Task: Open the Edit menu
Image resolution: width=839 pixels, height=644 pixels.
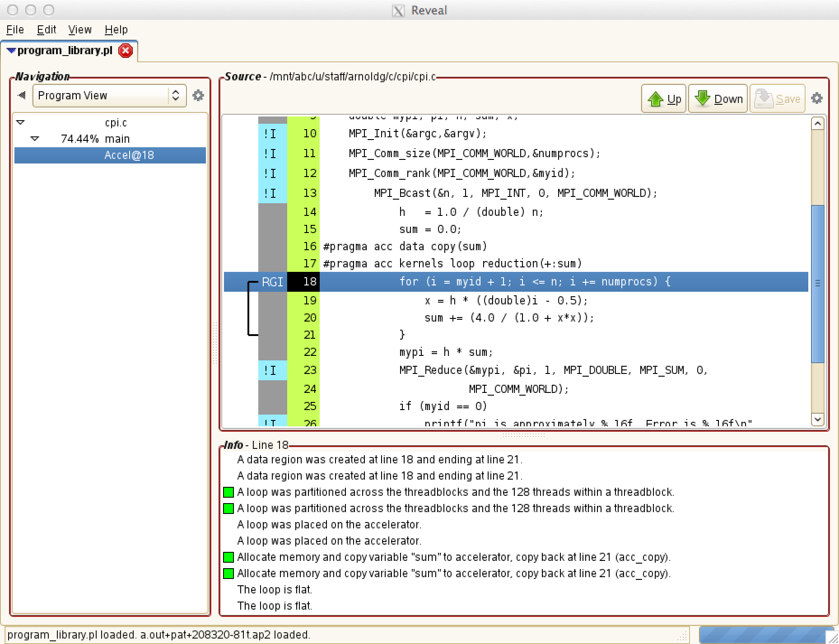Action: [x=47, y=30]
